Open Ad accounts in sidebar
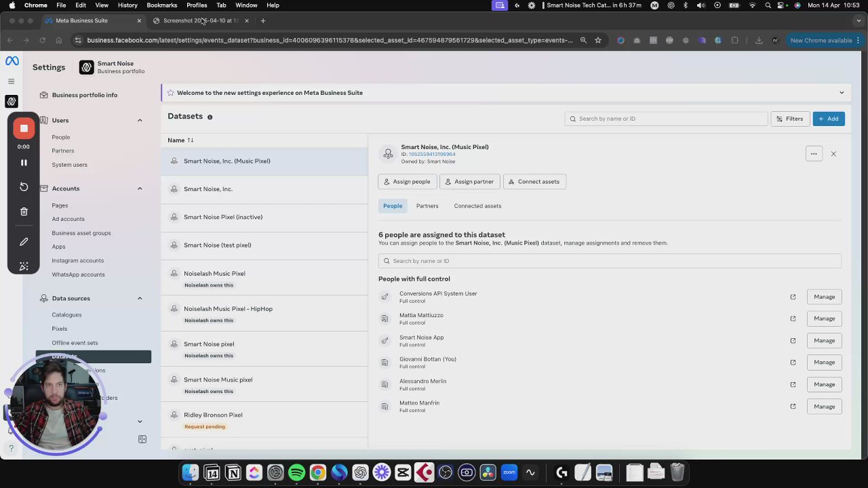The width and height of the screenshot is (868, 488). point(68,219)
